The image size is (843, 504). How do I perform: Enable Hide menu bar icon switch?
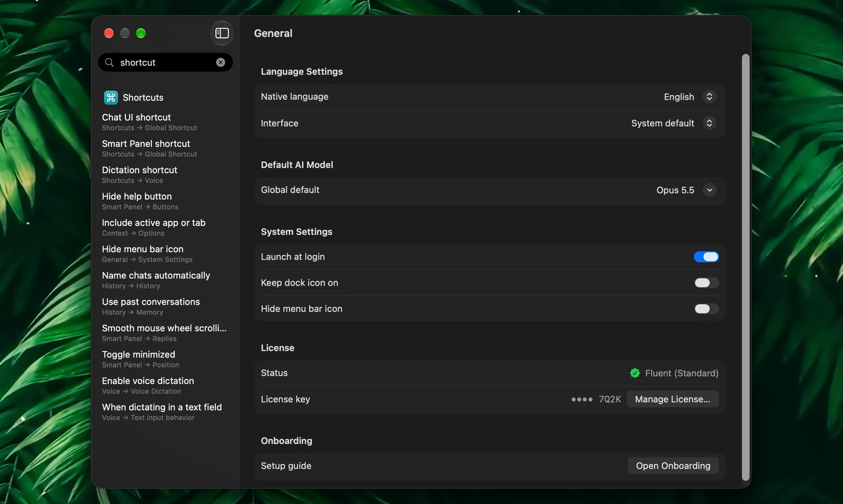pos(706,309)
